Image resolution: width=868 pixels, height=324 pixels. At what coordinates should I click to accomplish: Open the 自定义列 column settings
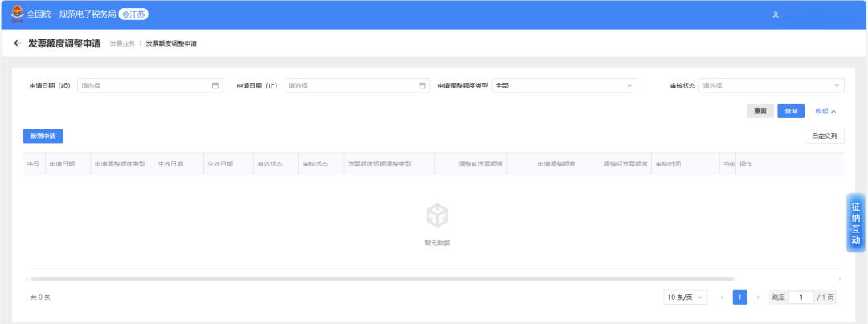point(825,136)
